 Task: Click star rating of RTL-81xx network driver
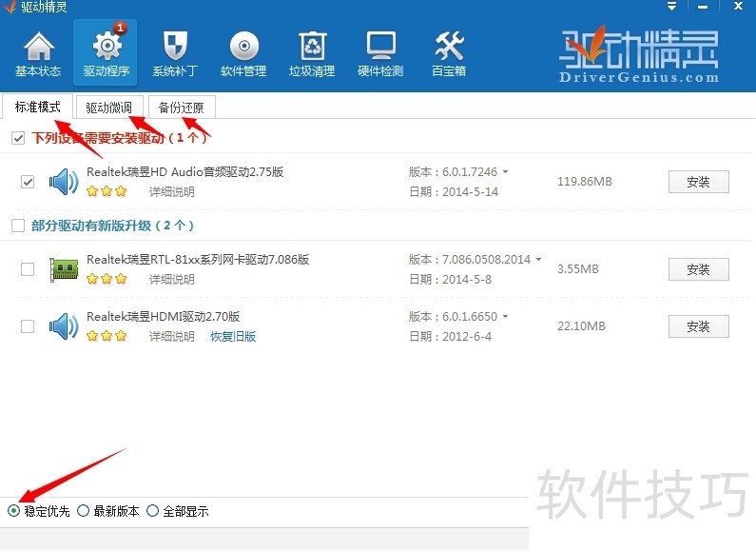point(107,279)
